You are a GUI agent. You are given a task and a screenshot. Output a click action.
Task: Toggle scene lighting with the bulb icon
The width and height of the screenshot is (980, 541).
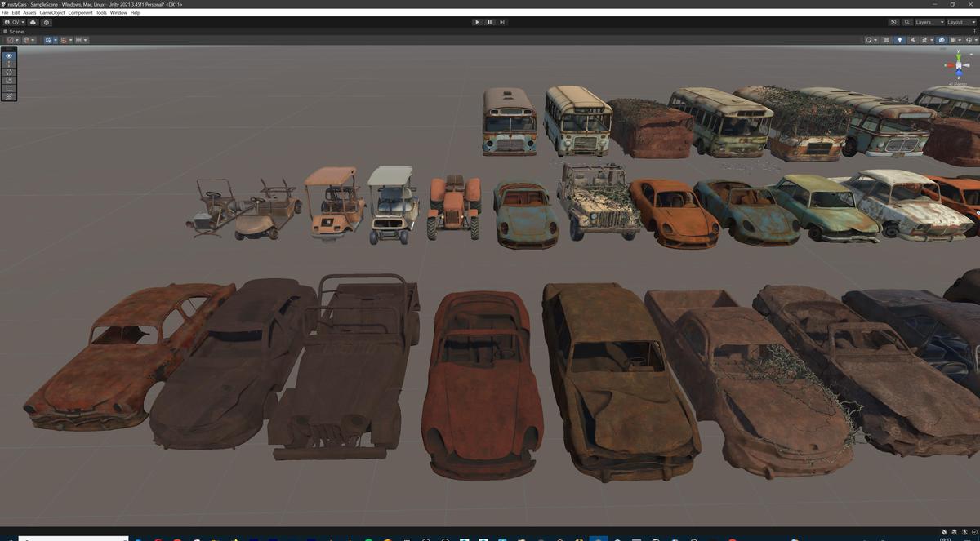(x=900, y=40)
